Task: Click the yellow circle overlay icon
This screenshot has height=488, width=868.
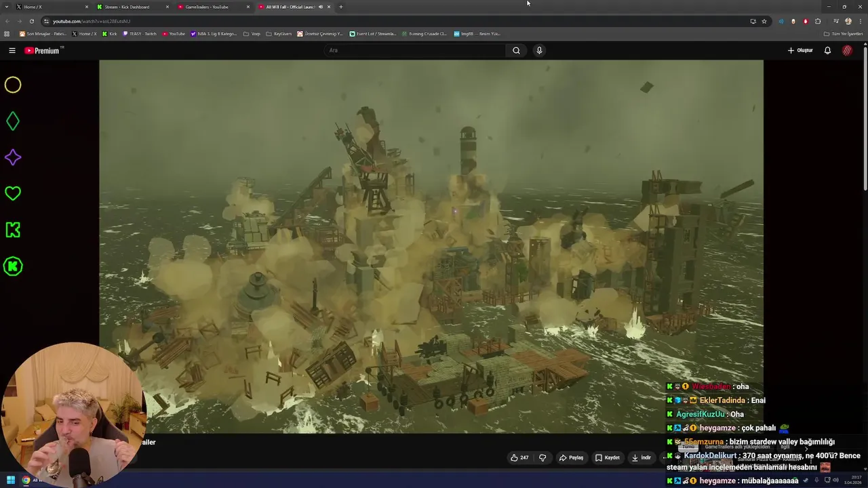Action: [x=13, y=85]
